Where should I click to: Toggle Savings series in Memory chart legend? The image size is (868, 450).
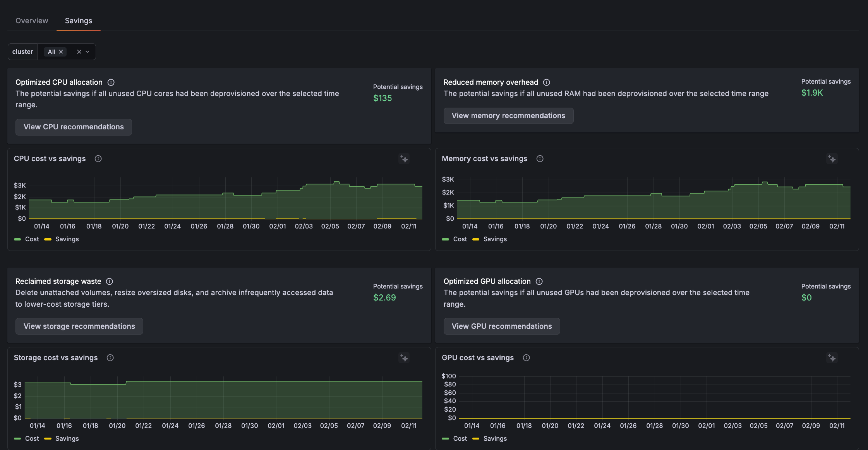point(495,239)
